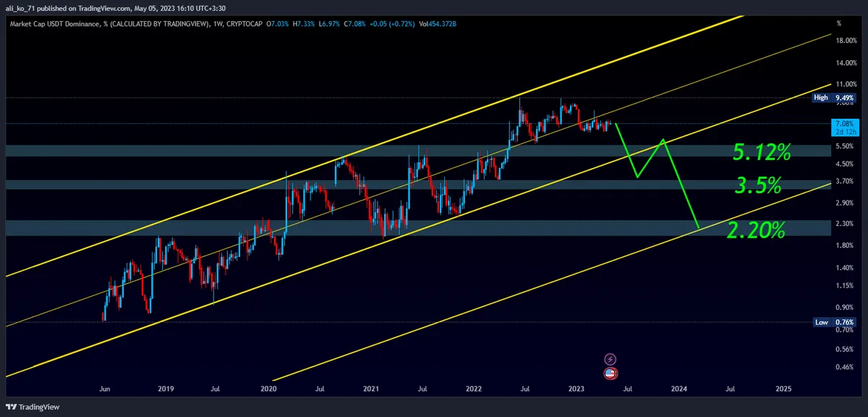Click the current price 7.08% countdown label
The image size is (868, 417).
844,127
